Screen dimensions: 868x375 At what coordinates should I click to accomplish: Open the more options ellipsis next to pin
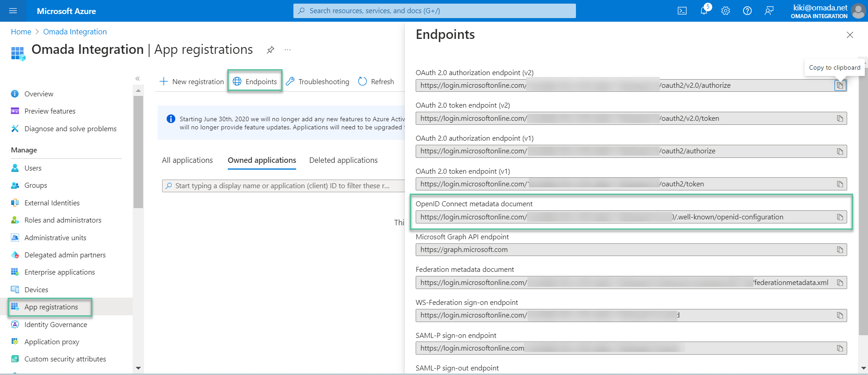(288, 50)
